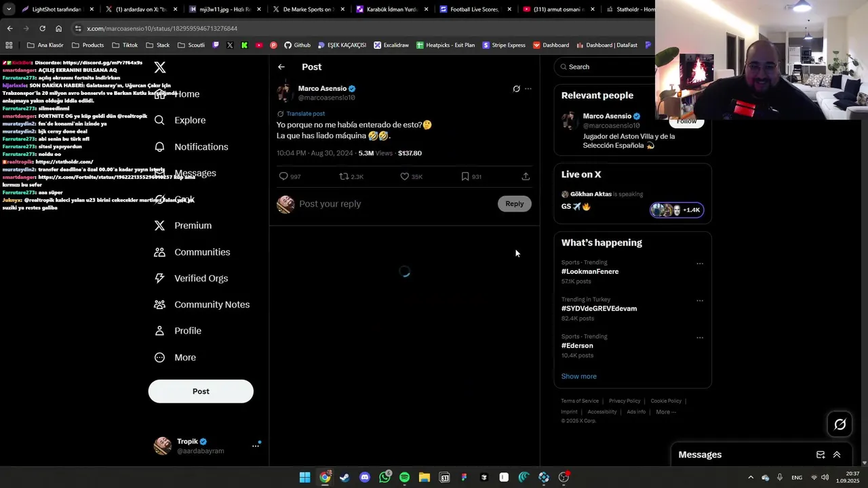The height and width of the screenshot is (488, 868).
Task: Click Show more under What's happening
Action: coord(579,376)
